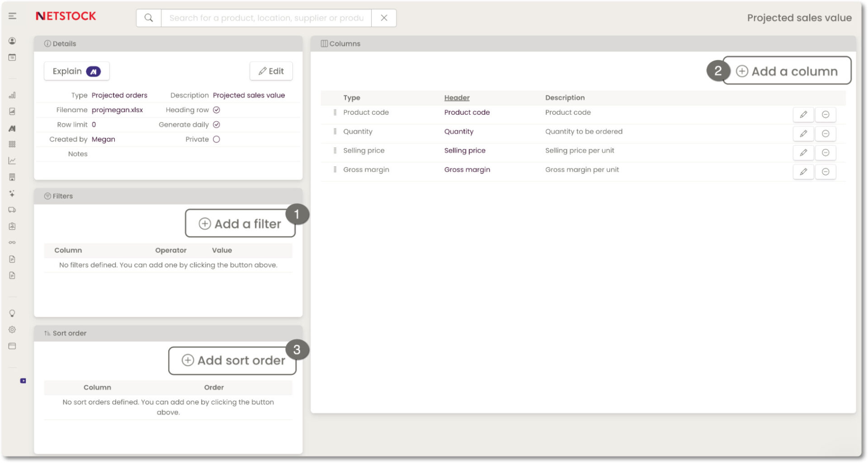Enable the Private checkbox

point(217,140)
